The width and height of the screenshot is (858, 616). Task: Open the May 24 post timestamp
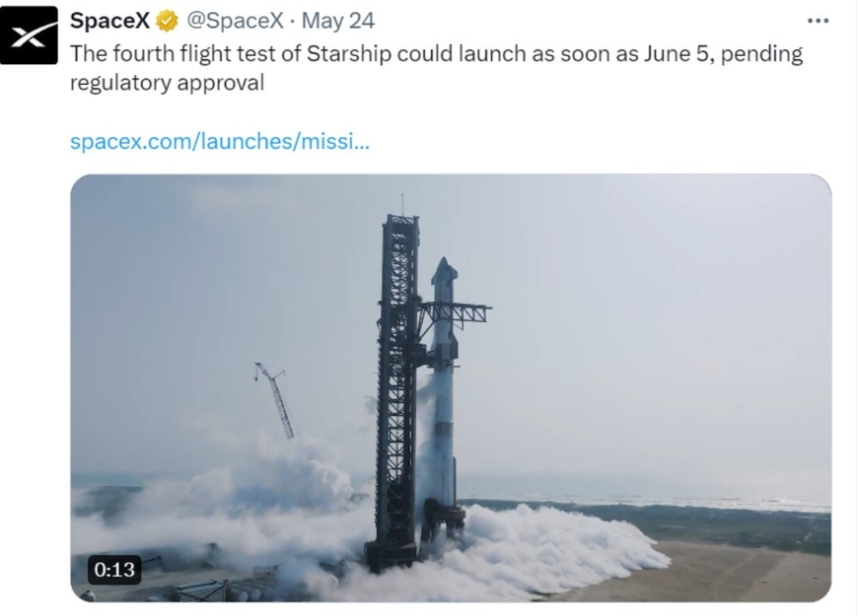[x=337, y=21]
